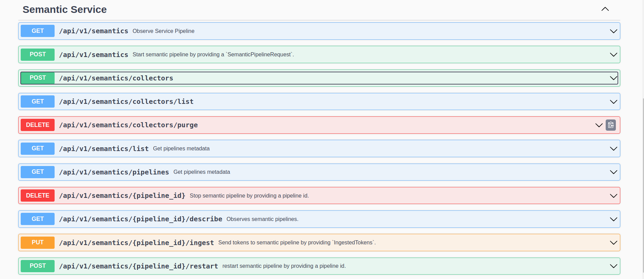Expand POST /api/v1/semantics start pipeline row
This screenshot has height=279, width=644.
(x=613, y=55)
